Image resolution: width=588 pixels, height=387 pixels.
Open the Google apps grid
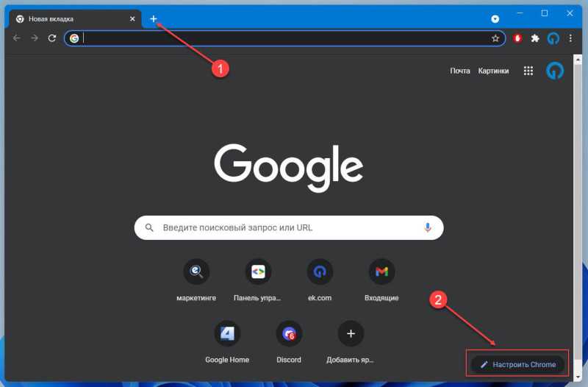pyautogui.click(x=528, y=71)
